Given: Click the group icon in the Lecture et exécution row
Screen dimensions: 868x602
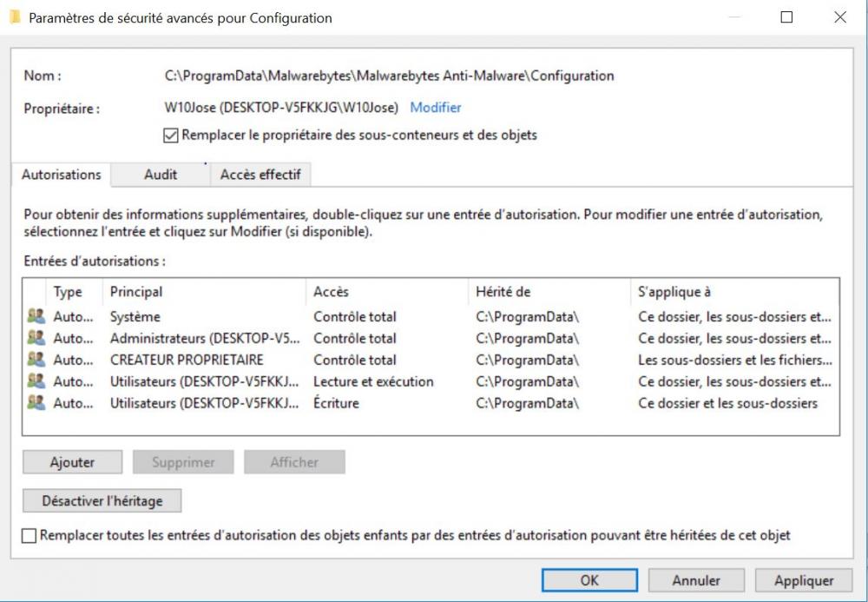Looking at the screenshot, I should coord(36,381).
